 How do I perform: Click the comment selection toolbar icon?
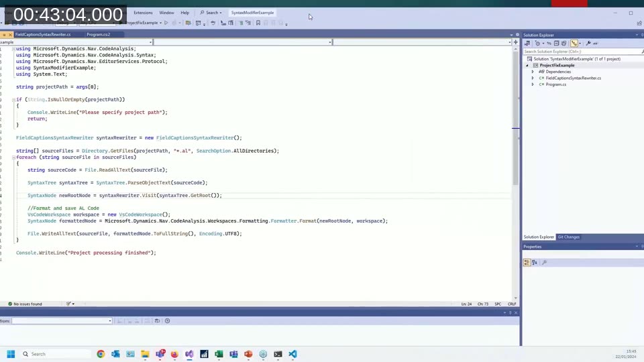pyautogui.click(x=241, y=23)
